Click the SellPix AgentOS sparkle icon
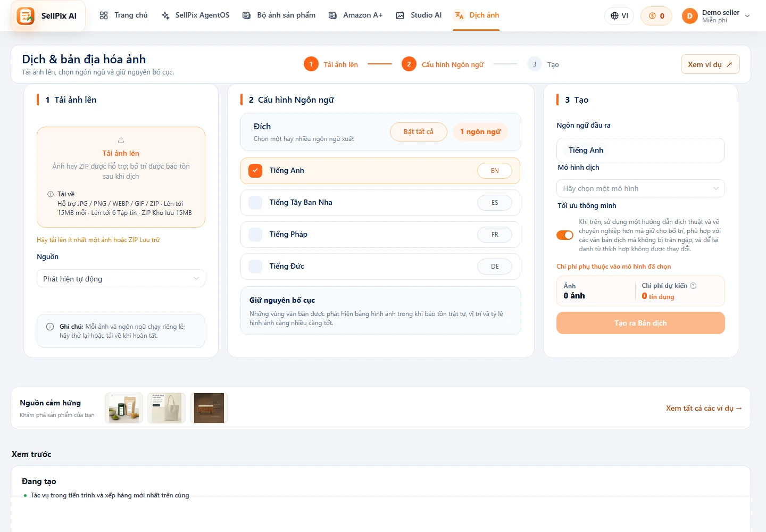 point(165,15)
